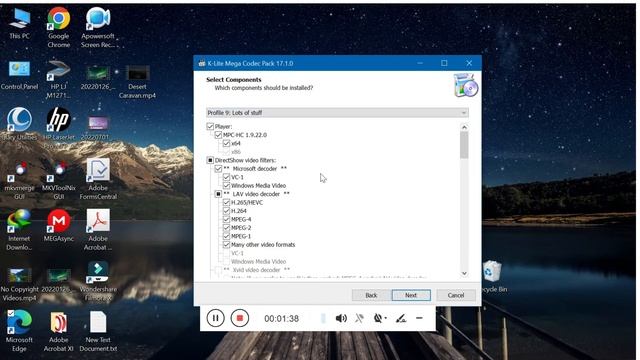The width and height of the screenshot is (640, 360).
Task: Click the recording timer 00:01:38
Action: [x=281, y=318]
